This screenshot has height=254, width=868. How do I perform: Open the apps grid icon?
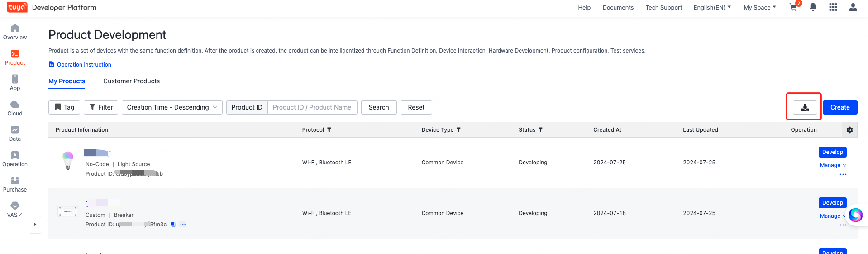(x=833, y=7)
